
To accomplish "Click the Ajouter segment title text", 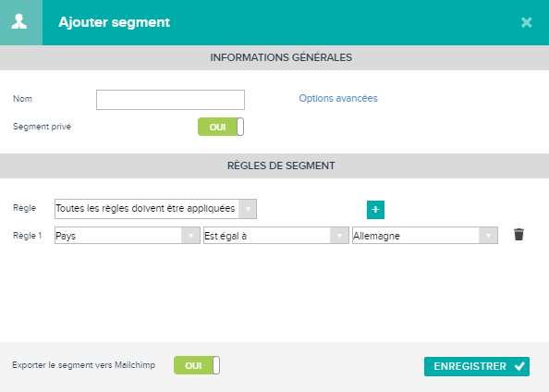I will coord(114,22).
